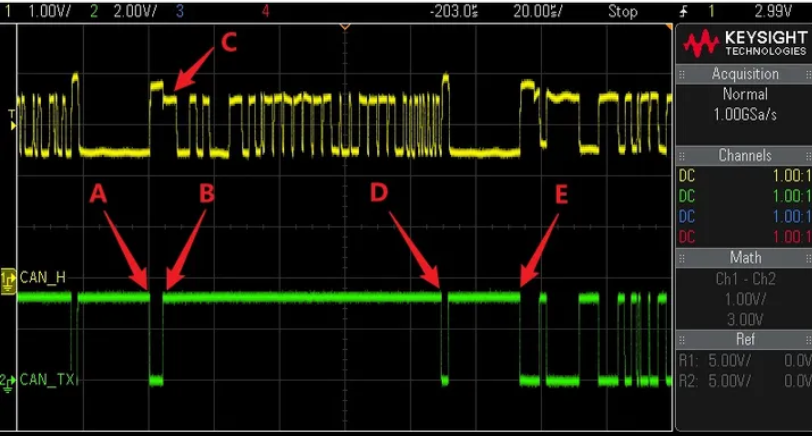This screenshot has height=436, width=812.
Task: Click the red annotation letter A
Action: [x=98, y=194]
